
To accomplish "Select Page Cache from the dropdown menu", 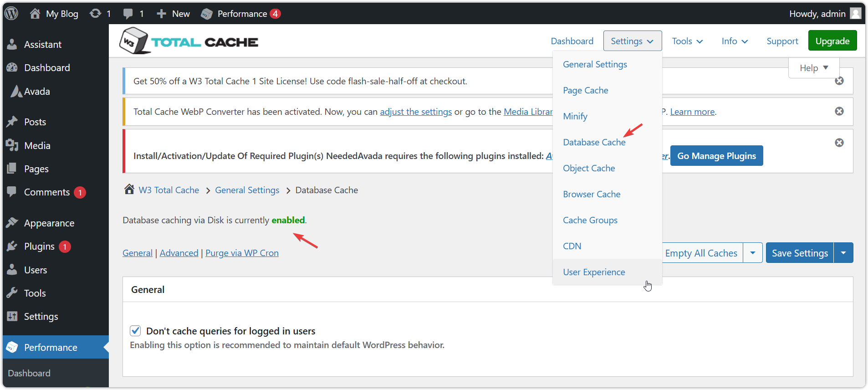I will (x=585, y=90).
